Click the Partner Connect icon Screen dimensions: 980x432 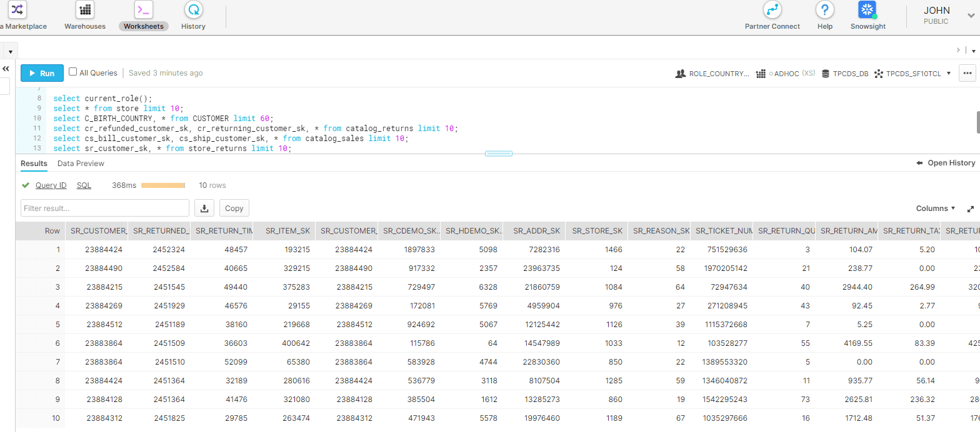click(x=772, y=11)
